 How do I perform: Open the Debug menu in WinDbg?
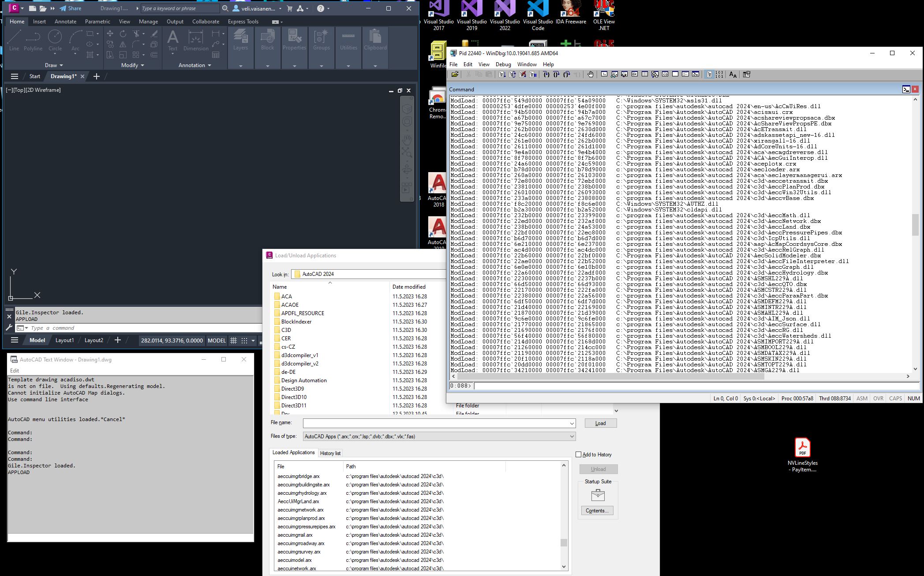pyautogui.click(x=503, y=64)
